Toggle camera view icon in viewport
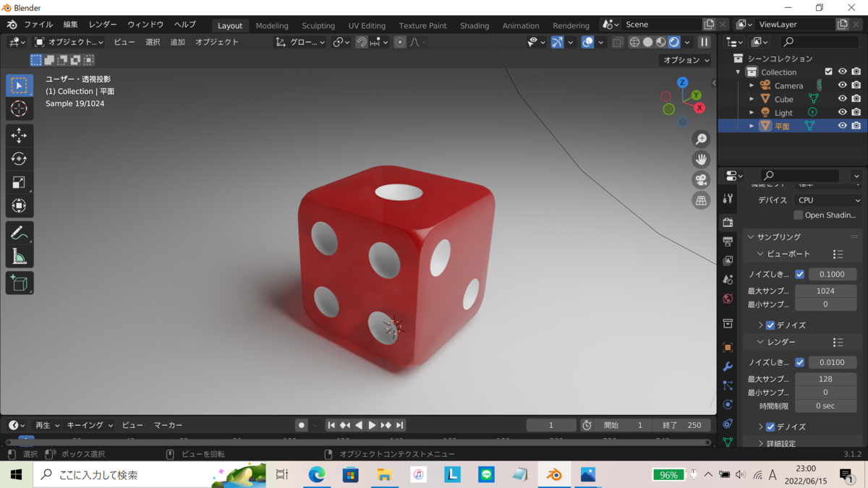This screenshot has height=488, width=868. (x=701, y=180)
